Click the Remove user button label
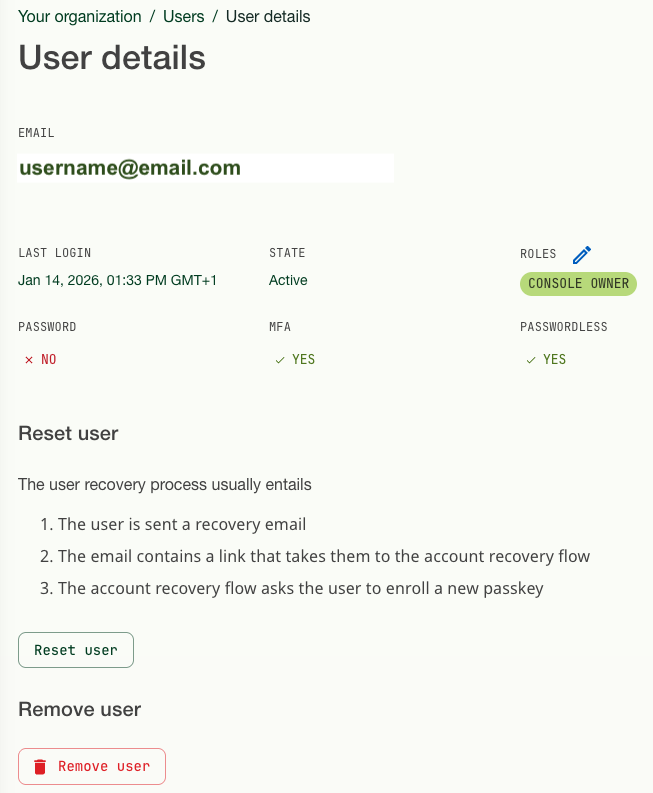Screen dimensions: 653x793 click(x=104, y=767)
